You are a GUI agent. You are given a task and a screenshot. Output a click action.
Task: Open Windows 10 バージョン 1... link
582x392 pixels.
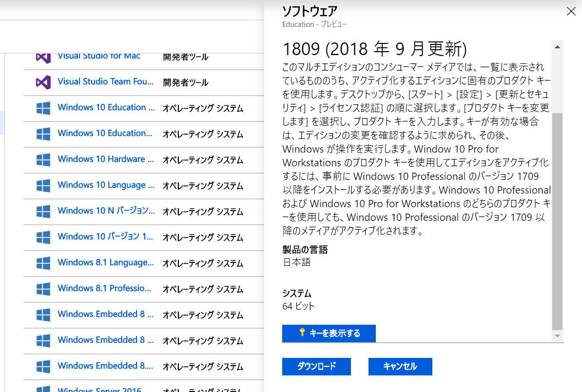[105, 236]
